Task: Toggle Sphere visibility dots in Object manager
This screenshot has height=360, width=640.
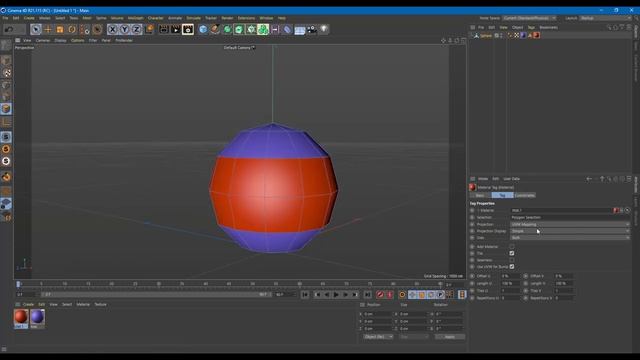Action: click(x=502, y=36)
